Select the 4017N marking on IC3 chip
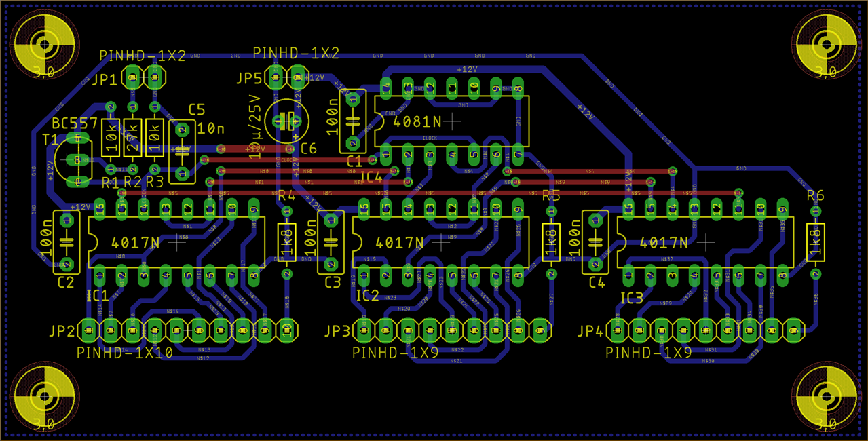 (x=663, y=242)
